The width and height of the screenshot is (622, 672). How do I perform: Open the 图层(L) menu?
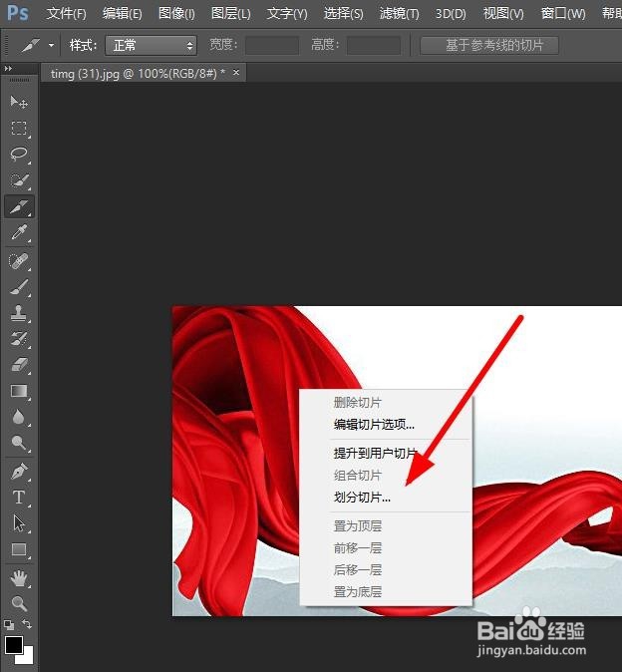tap(231, 14)
